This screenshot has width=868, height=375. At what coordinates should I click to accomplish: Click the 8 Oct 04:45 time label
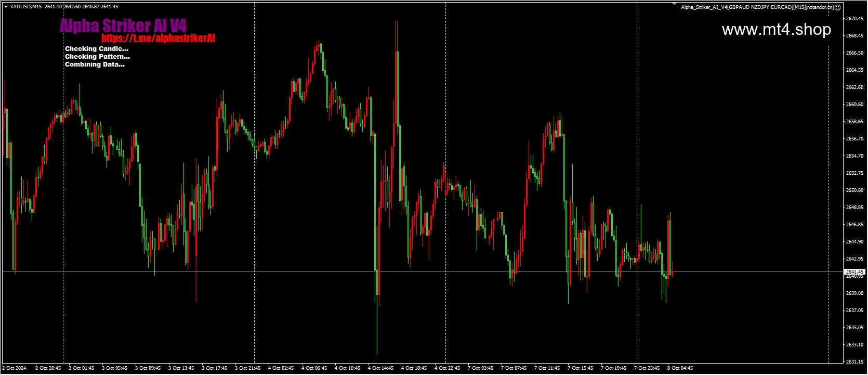tap(680, 368)
